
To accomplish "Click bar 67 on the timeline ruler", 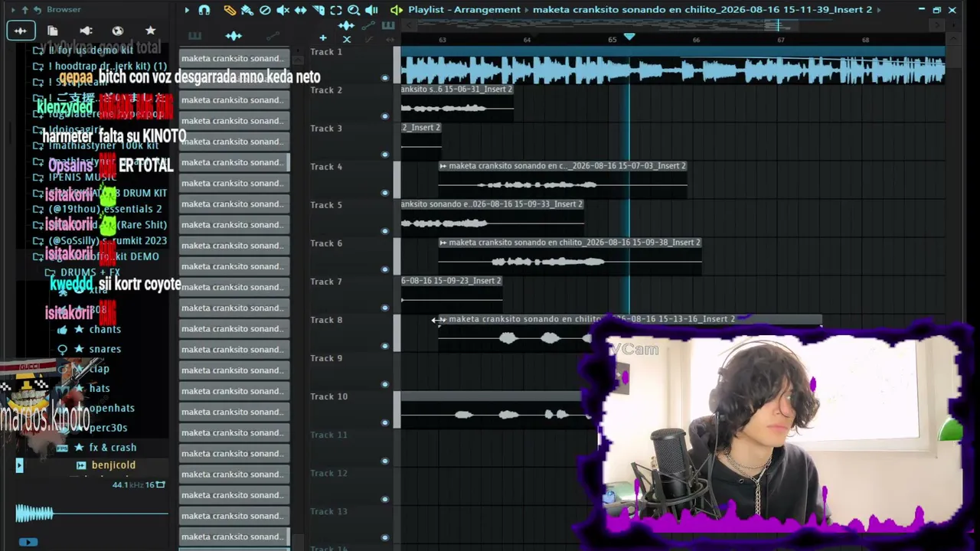I will tap(781, 40).
